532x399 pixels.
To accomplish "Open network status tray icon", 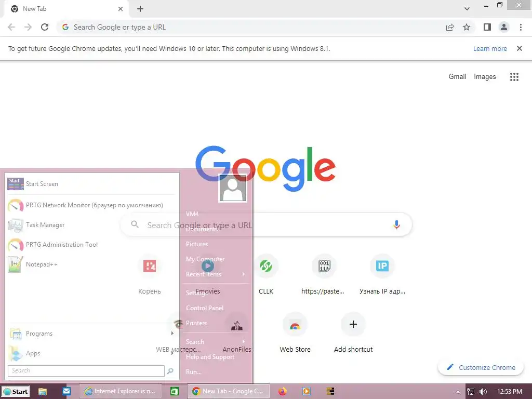I will (471, 392).
